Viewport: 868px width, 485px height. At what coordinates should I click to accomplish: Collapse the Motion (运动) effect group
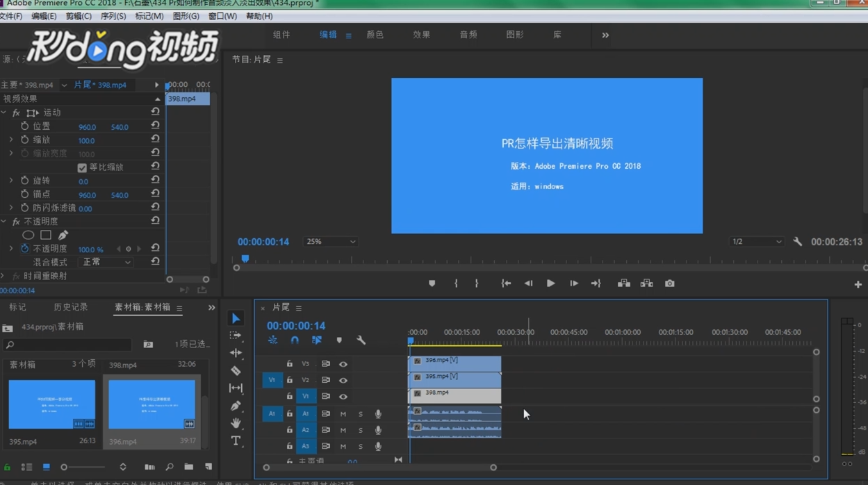[x=3, y=113]
